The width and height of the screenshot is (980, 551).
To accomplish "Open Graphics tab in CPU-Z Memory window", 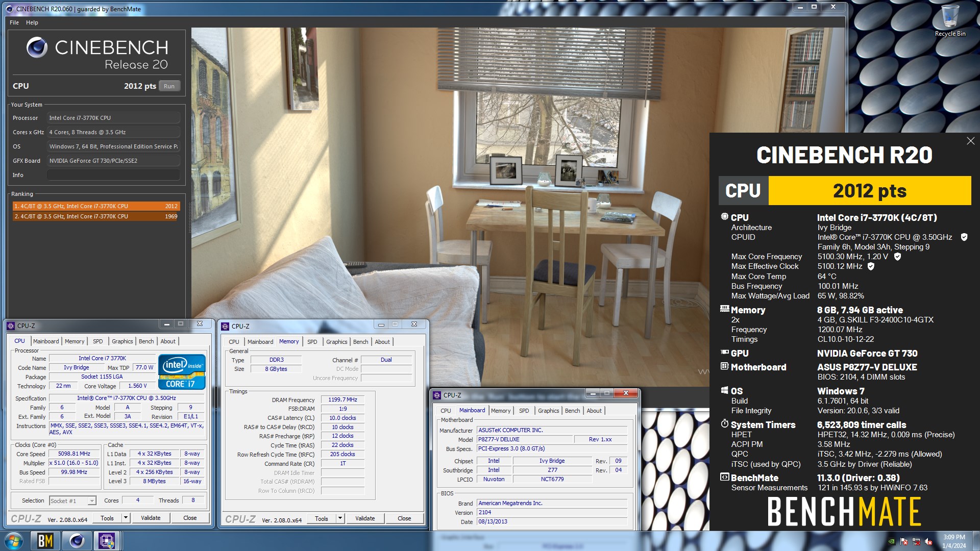I will 336,342.
